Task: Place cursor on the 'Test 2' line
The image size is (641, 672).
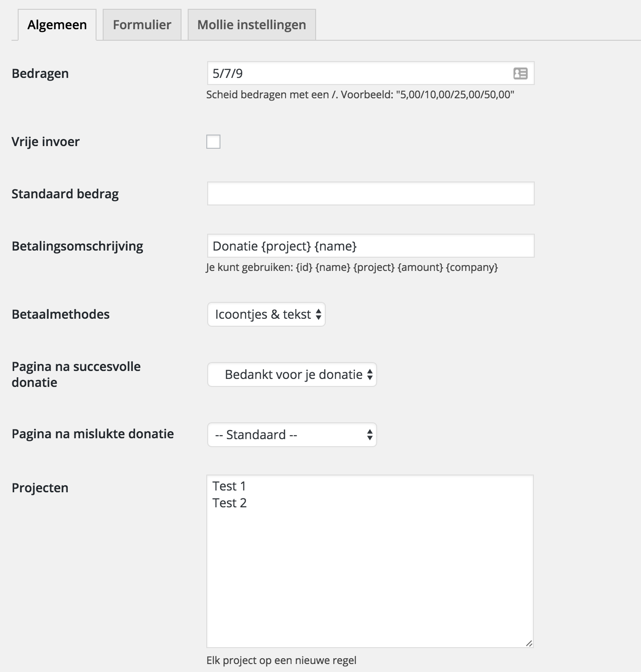Action: [230, 503]
